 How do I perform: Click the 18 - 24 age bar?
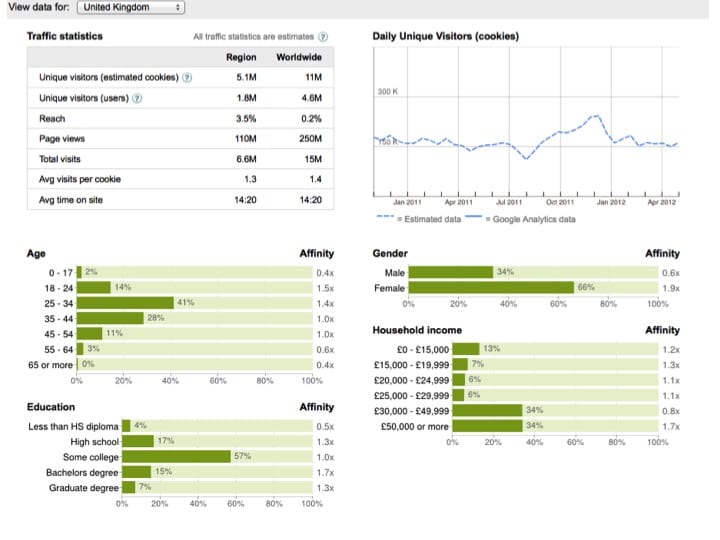[x=94, y=287]
